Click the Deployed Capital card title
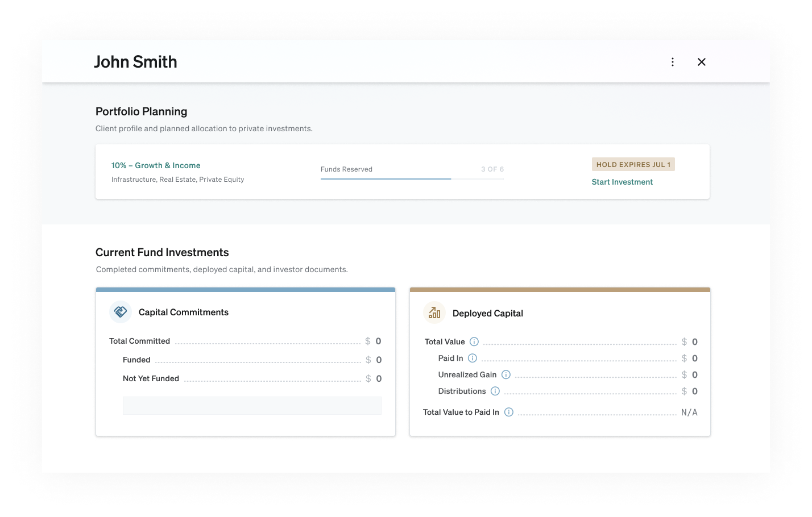 pos(488,313)
